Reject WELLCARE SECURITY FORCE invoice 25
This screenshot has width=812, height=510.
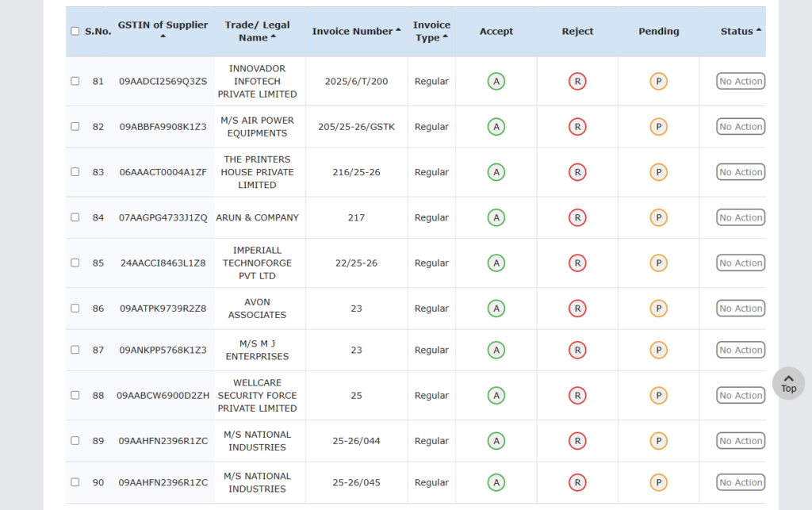[x=577, y=396]
